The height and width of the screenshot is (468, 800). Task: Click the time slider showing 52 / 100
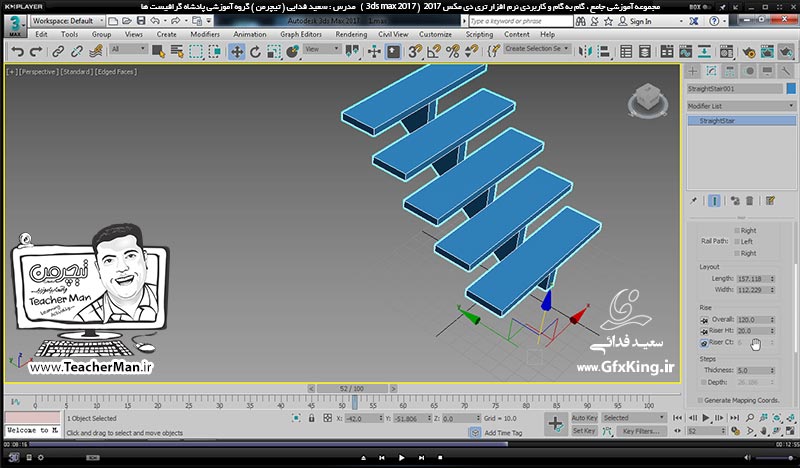pos(352,388)
